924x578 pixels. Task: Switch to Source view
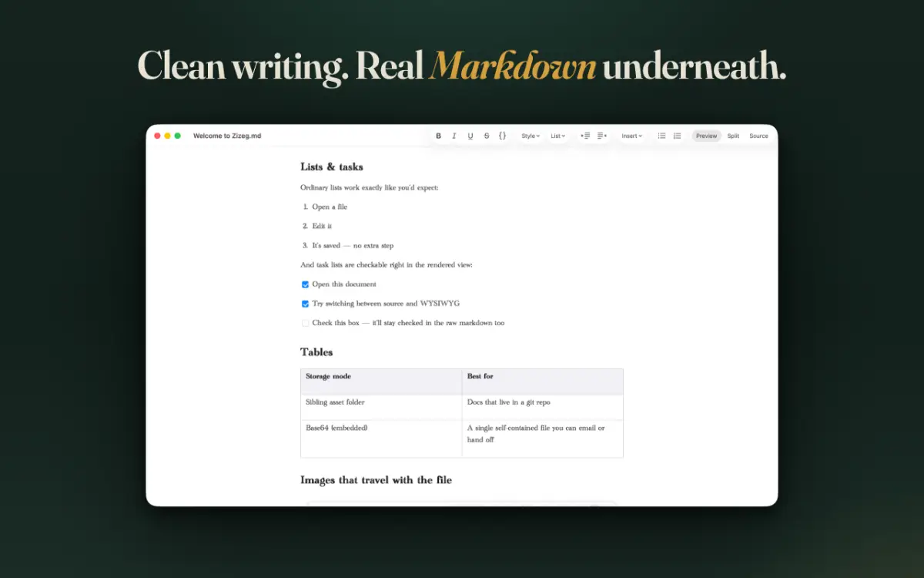(759, 136)
